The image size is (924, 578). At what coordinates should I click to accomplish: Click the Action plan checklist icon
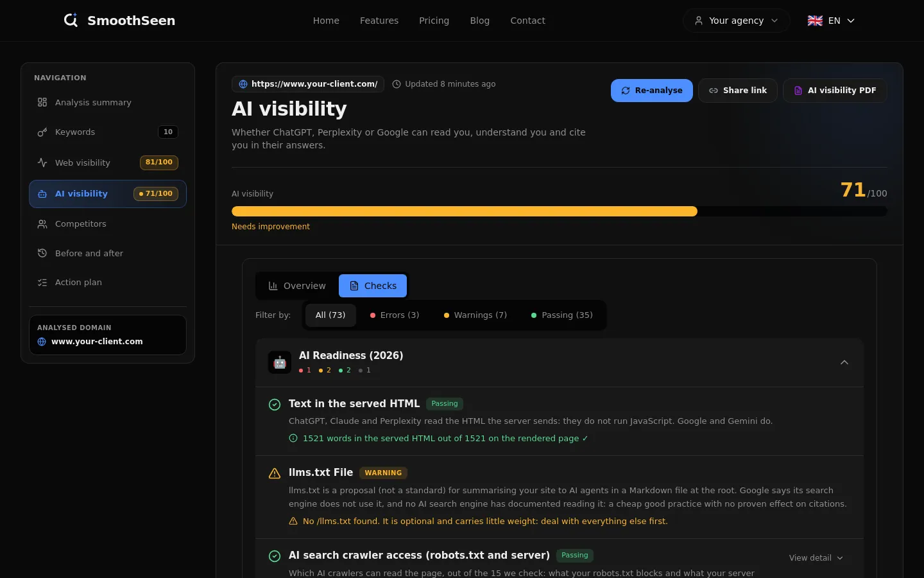point(42,283)
